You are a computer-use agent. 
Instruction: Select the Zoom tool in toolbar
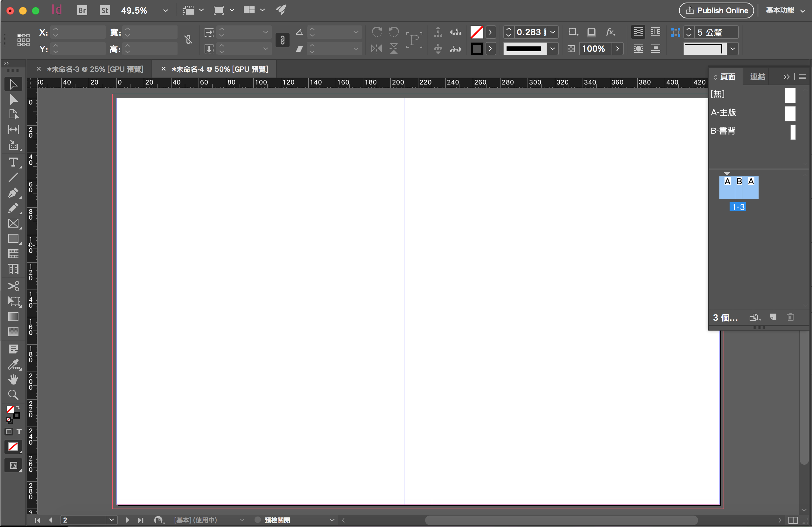[x=13, y=395]
